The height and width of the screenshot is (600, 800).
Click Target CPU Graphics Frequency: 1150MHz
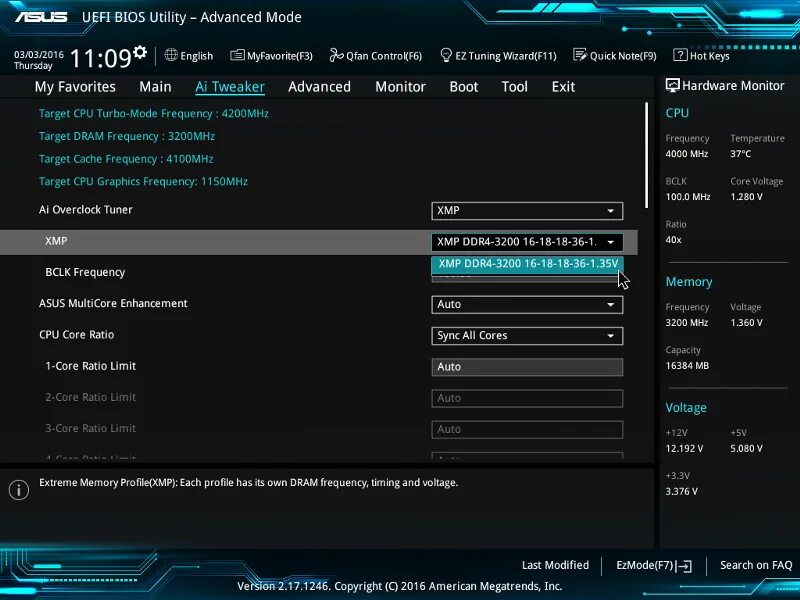tap(143, 182)
